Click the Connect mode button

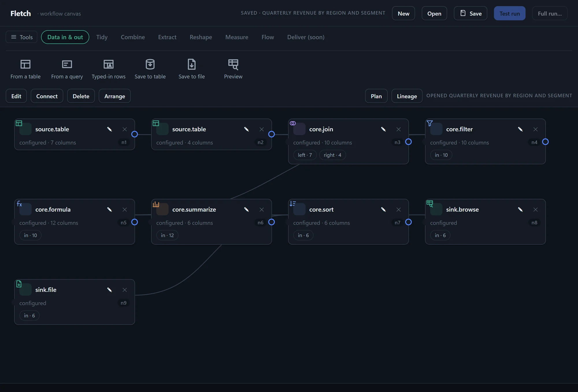click(x=47, y=96)
